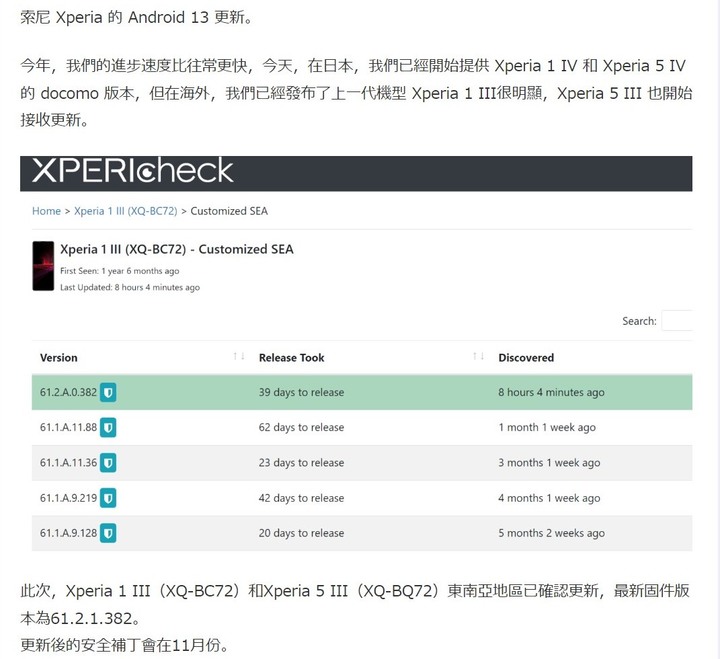Select version 61.1.A.11.88
Image resolution: width=720 pixels, height=659 pixels.
point(68,428)
